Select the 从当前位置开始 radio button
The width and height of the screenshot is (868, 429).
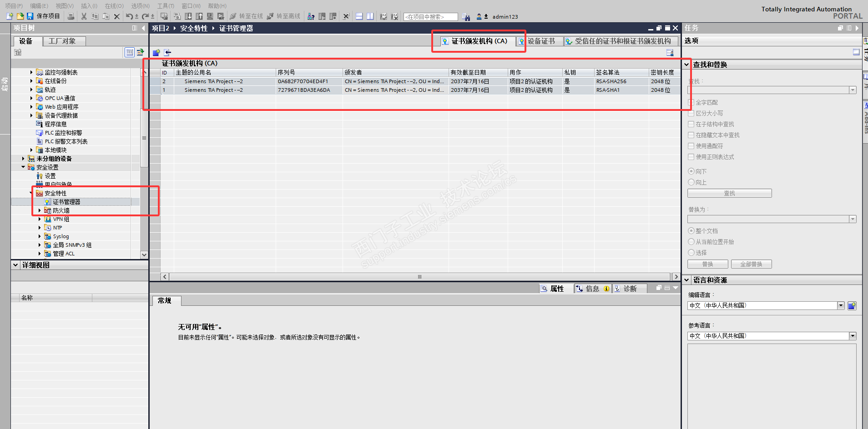(x=691, y=242)
